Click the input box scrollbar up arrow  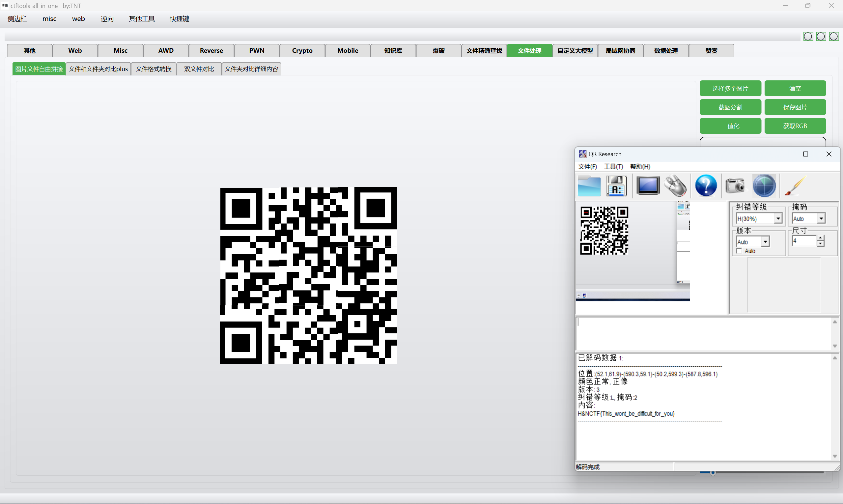(834, 322)
